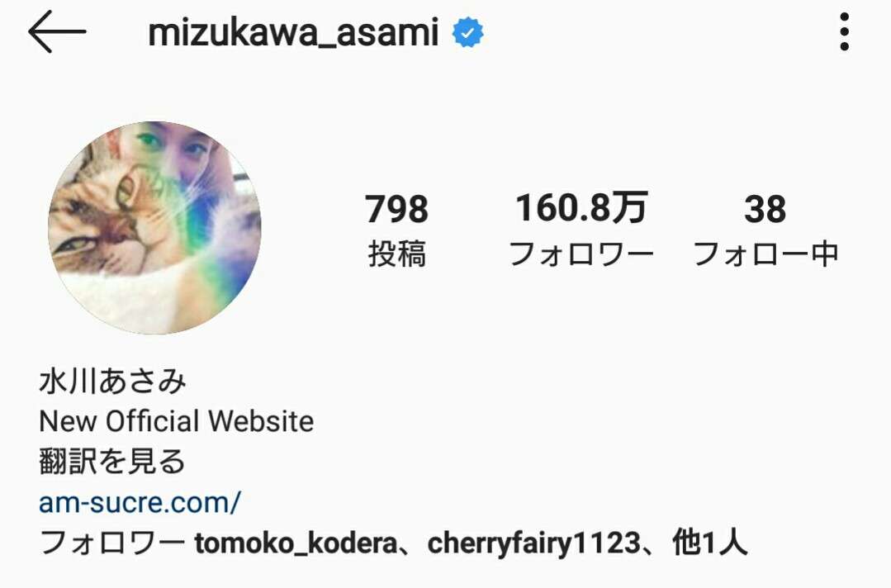Click the フォロワー prefix in mutual followers line
This screenshot has height=588, width=891.
[112, 543]
